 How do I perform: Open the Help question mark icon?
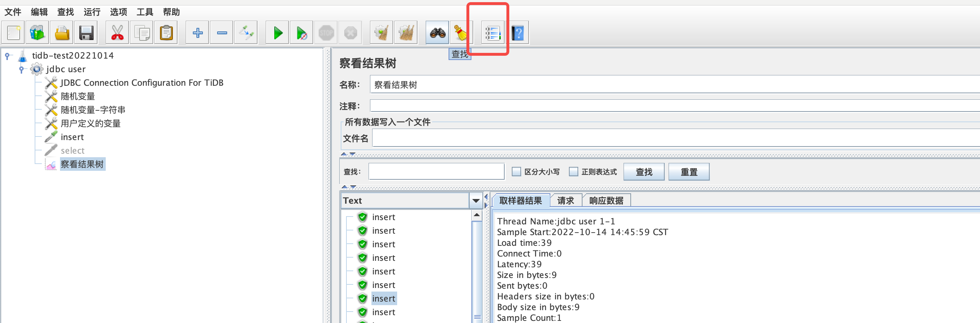click(517, 33)
